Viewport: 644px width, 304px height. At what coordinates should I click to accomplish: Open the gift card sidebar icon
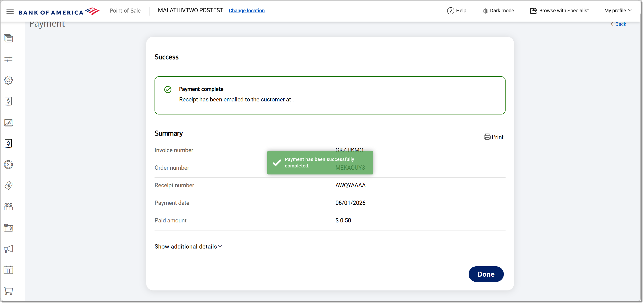coord(8,228)
